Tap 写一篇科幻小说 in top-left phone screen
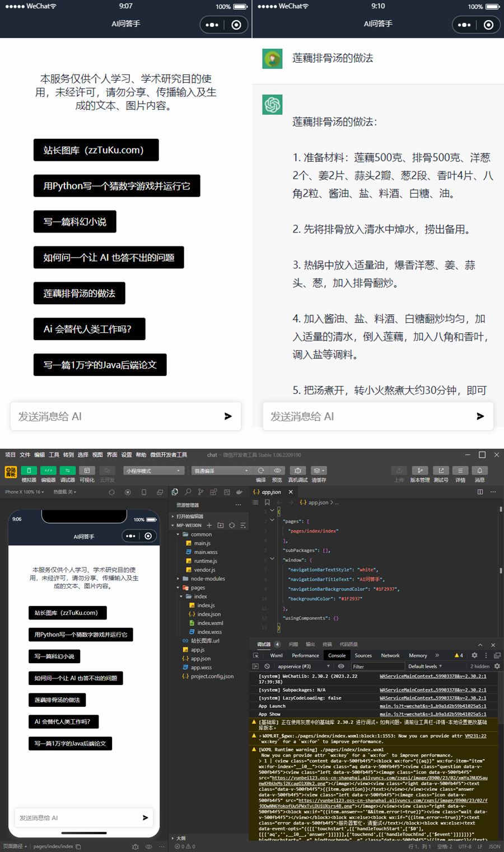The width and height of the screenshot is (504, 852). tap(75, 221)
